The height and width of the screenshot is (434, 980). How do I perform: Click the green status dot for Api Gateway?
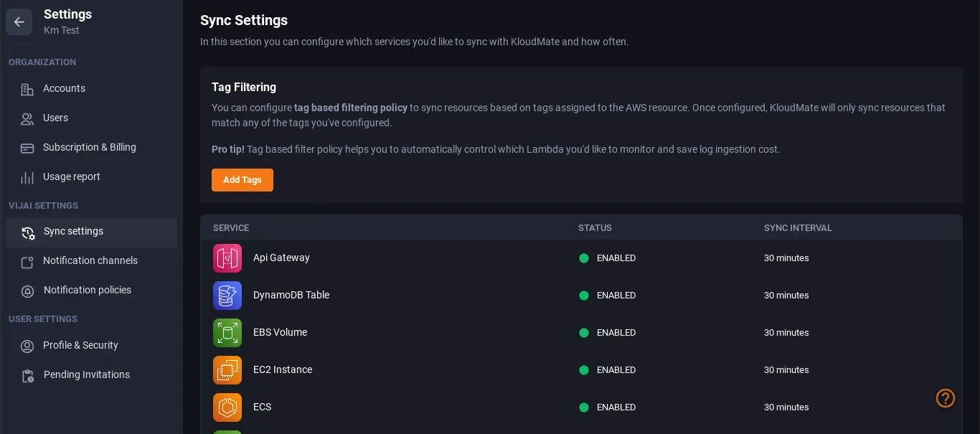pyautogui.click(x=584, y=258)
